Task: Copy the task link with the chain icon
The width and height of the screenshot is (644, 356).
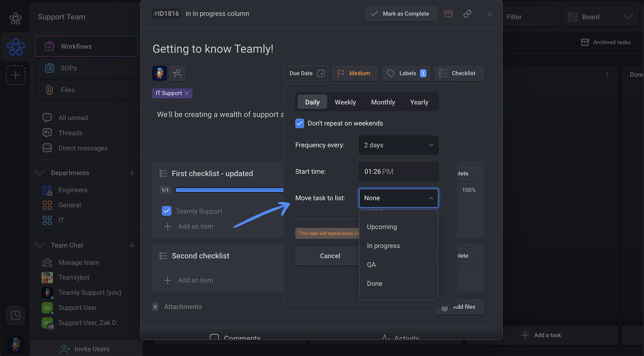Action: point(467,14)
